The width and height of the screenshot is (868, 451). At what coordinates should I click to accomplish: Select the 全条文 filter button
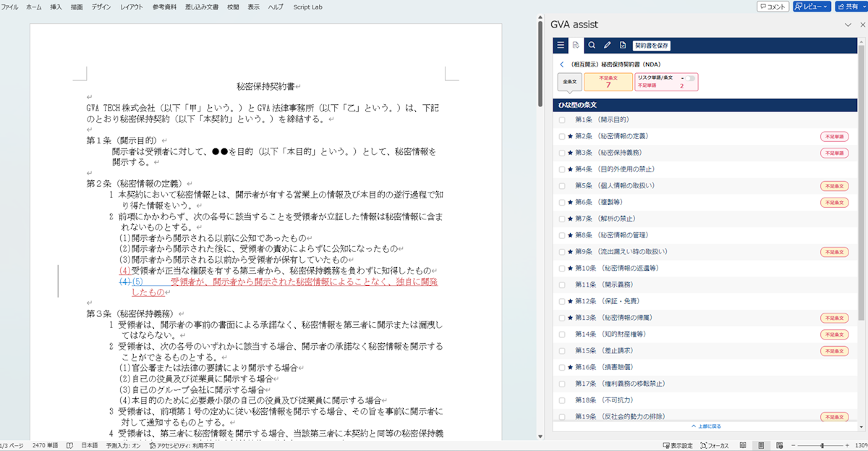point(569,82)
